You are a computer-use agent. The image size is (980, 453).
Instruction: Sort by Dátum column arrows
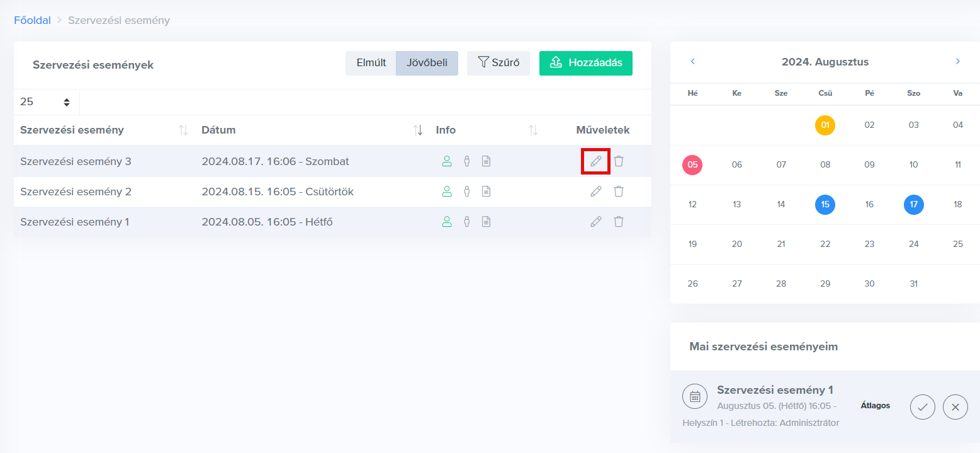[418, 130]
